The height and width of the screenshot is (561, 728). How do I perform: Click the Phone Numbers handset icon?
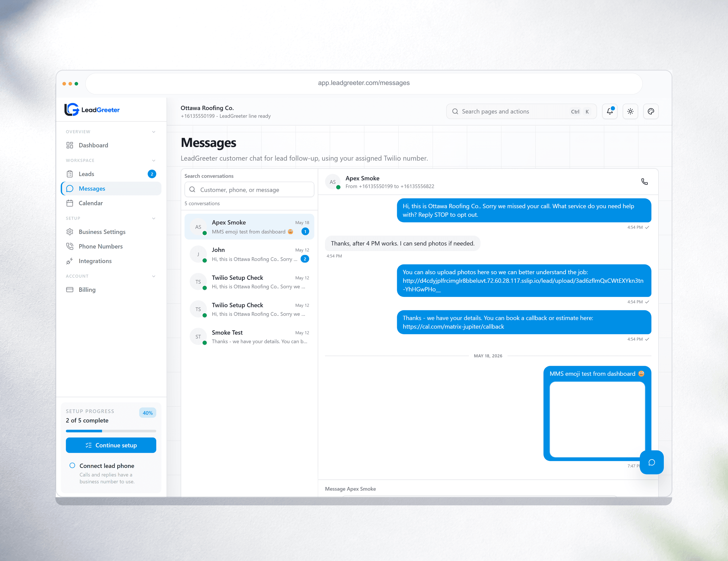coord(70,246)
